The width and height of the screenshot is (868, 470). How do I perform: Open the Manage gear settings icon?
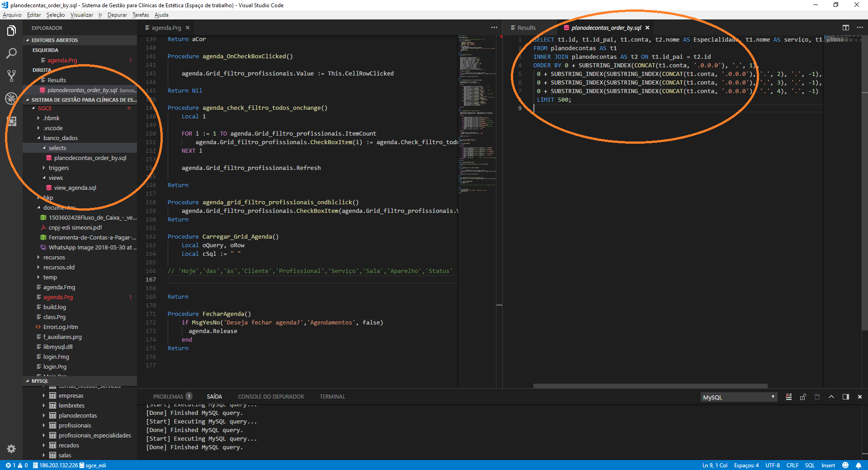(x=11, y=448)
